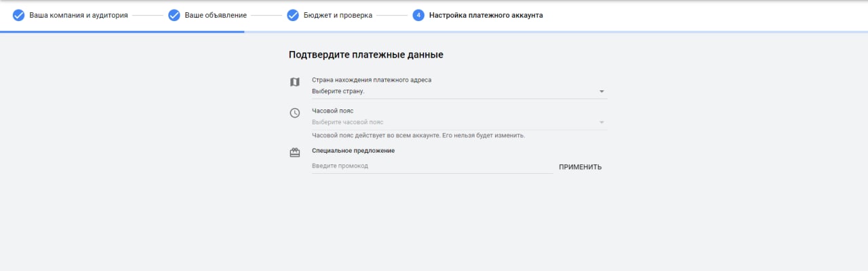The image size is (868, 271).
Task: Click the clock icon next to Часовой пояс
Action: point(294,113)
